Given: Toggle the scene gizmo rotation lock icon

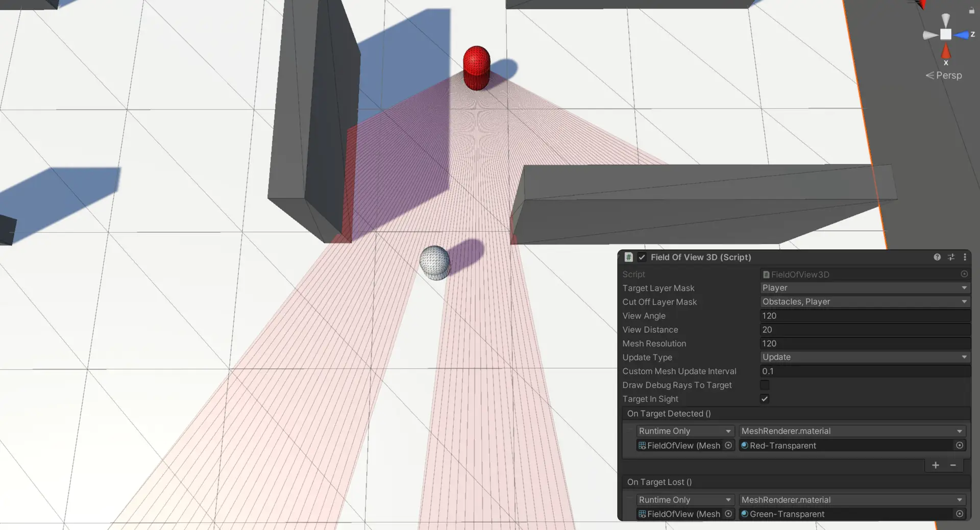Looking at the screenshot, I should (972, 10).
